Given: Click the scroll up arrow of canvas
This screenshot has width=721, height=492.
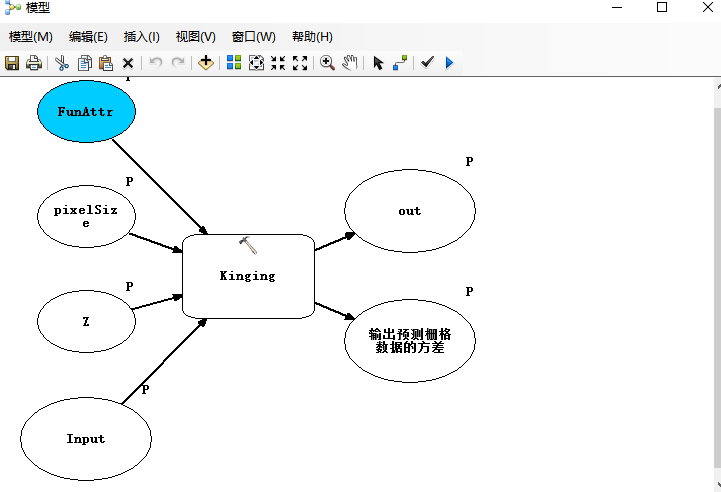Looking at the screenshot, I should point(718,86).
